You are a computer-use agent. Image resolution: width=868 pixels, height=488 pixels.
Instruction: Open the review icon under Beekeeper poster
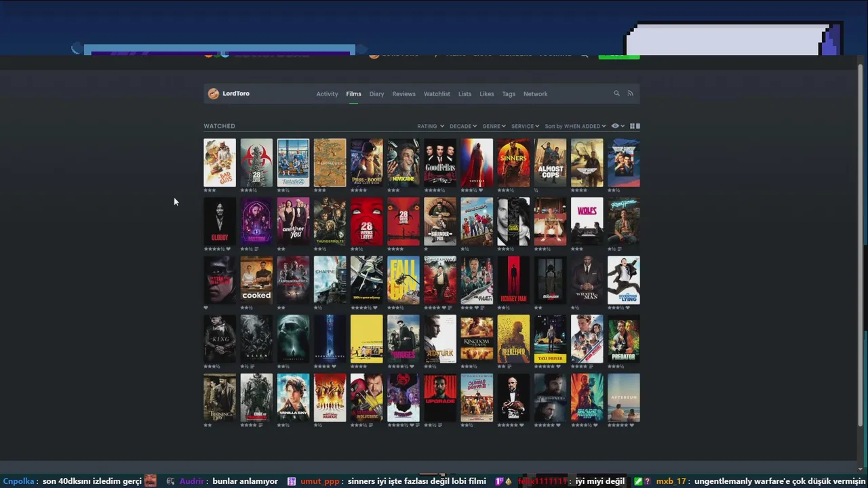[509, 367]
